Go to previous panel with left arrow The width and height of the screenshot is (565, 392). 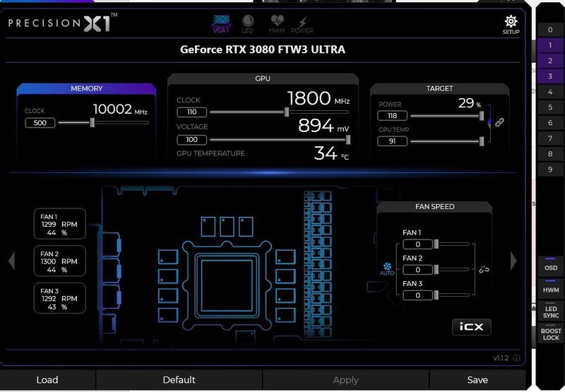coord(11,261)
